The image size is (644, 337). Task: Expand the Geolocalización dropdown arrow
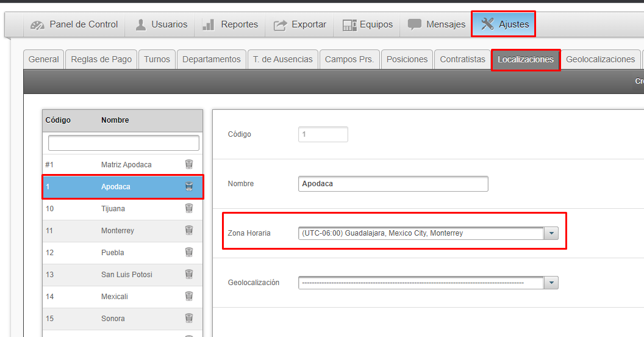pyautogui.click(x=551, y=283)
